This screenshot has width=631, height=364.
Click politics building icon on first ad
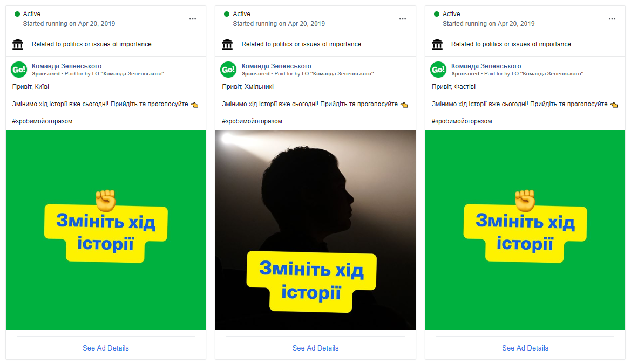click(x=18, y=44)
